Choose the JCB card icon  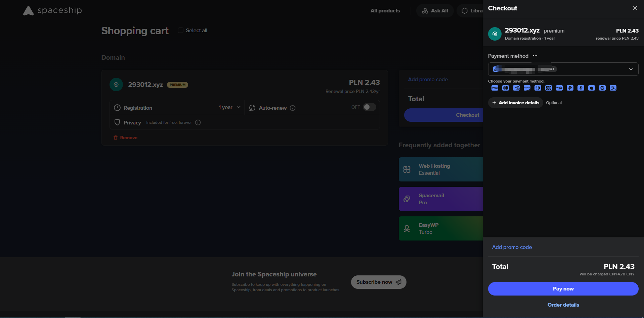[549, 88]
